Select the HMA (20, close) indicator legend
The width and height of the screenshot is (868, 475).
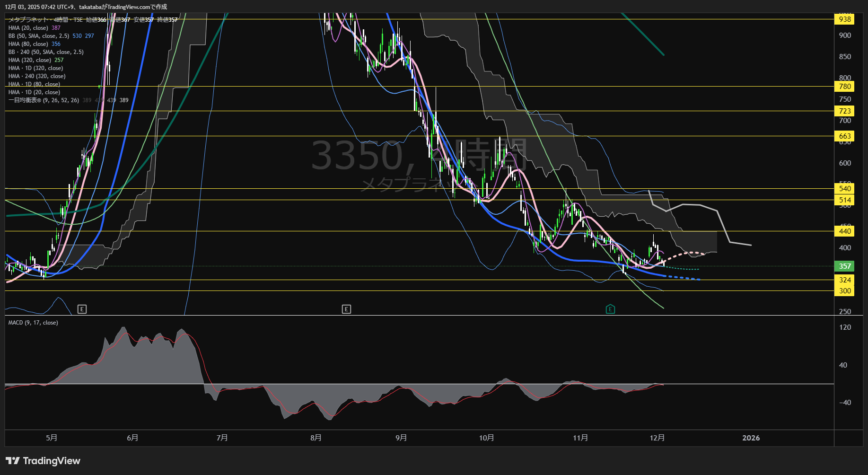point(28,28)
